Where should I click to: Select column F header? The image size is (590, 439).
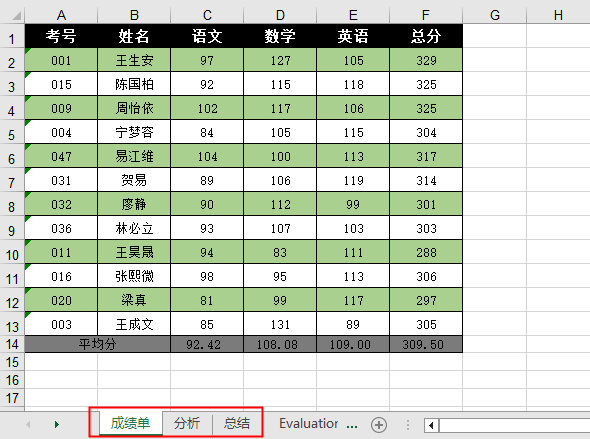(x=426, y=15)
